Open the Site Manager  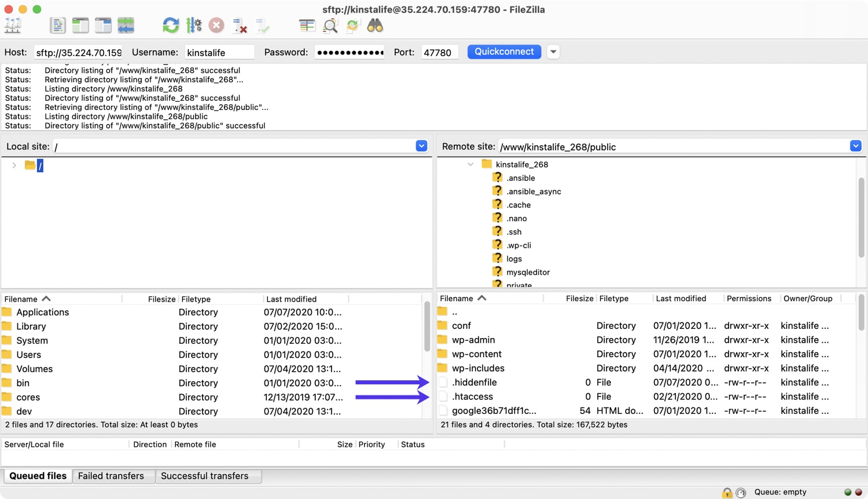[13, 25]
